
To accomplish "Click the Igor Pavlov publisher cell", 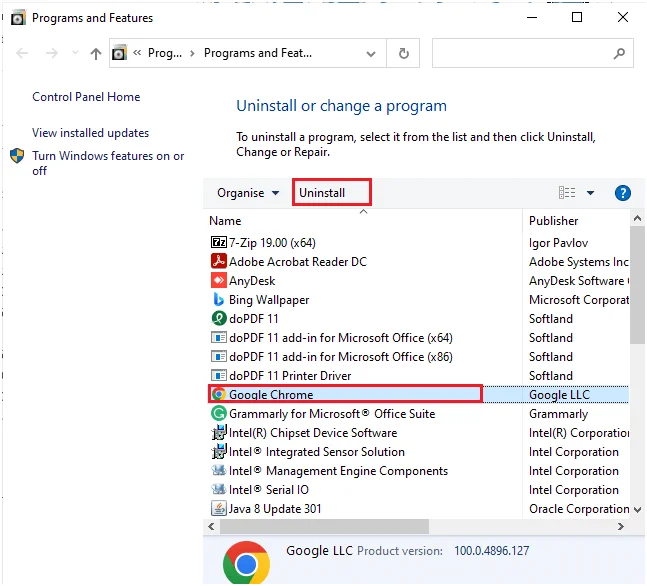I will pos(558,243).
